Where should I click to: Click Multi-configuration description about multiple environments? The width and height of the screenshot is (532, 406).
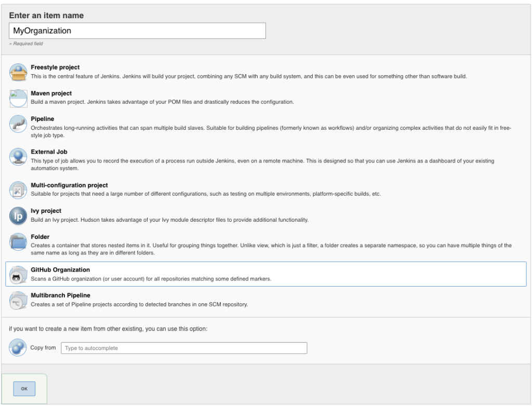coord(206,194)
